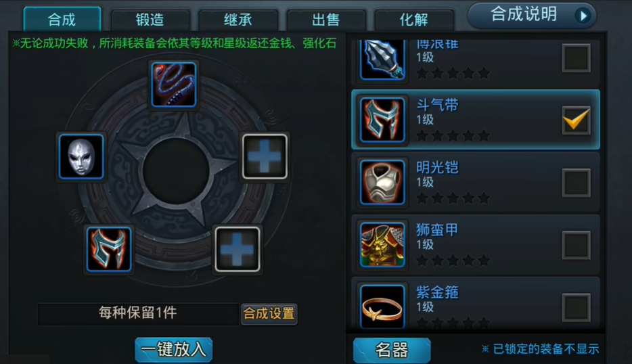Image resolution: width=632 pixels, height=364 pixels.
Task: Select the helmet icon in synthesis wheel
Action: [x=109, y=250]
